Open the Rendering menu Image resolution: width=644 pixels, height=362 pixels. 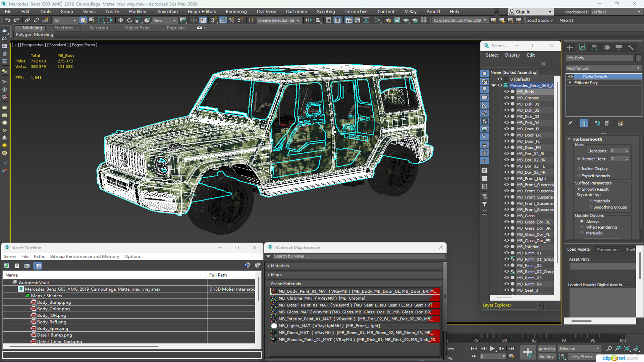236,11
